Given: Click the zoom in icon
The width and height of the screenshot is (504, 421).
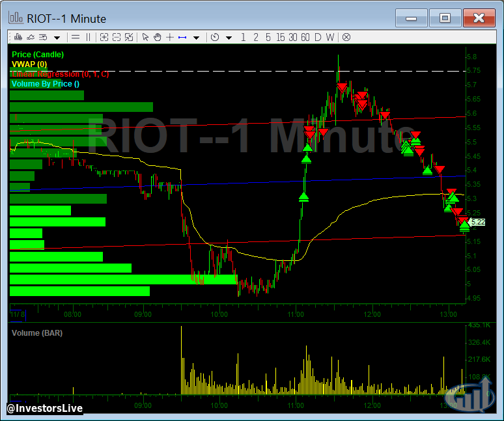Looking at the screenshot, I should click(x=104, y=38).
